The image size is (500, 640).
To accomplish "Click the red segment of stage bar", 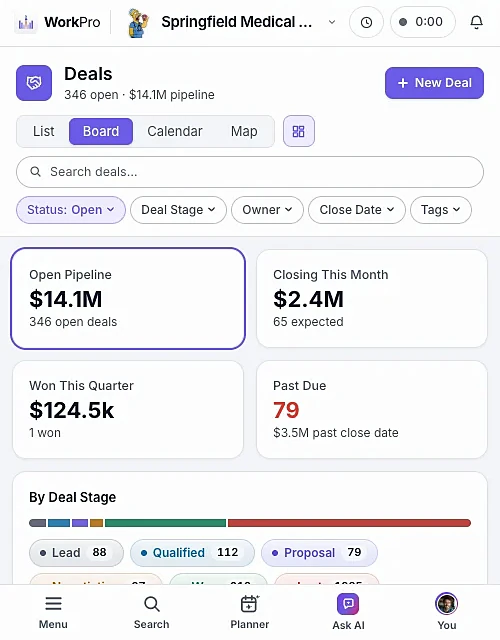I will click(x=349, y=523).
